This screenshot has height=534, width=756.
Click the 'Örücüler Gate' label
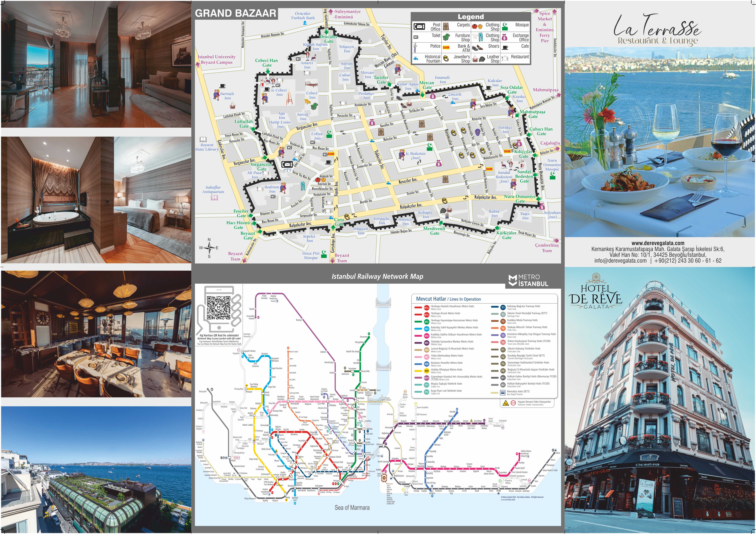329,39
